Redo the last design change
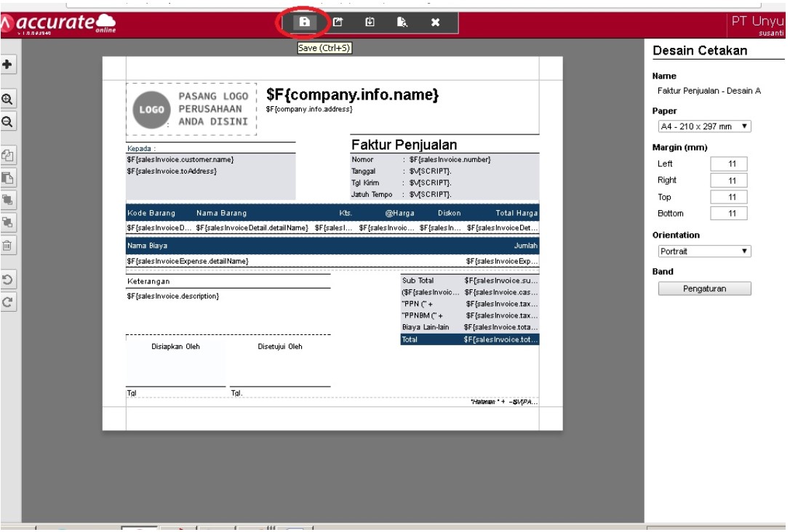The width and height of the screenshot is (790, 532). [x=9, y=302]
